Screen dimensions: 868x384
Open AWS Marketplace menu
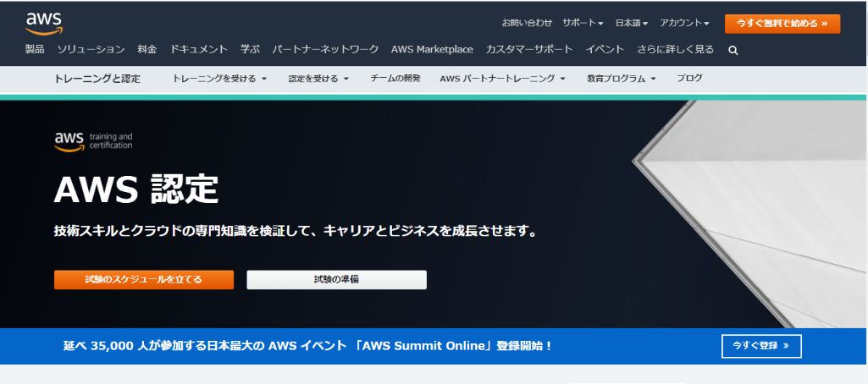[432, 50]
